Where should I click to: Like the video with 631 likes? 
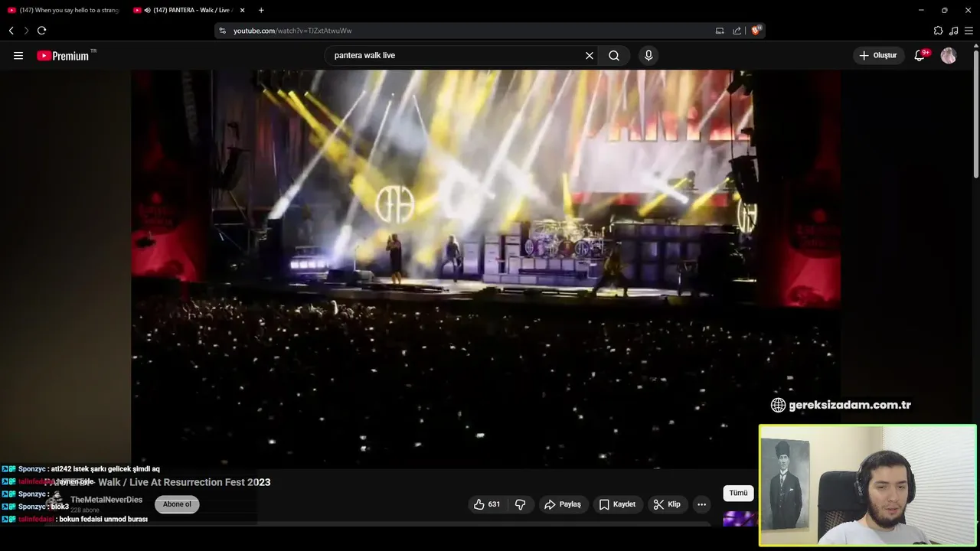[487, 504]
